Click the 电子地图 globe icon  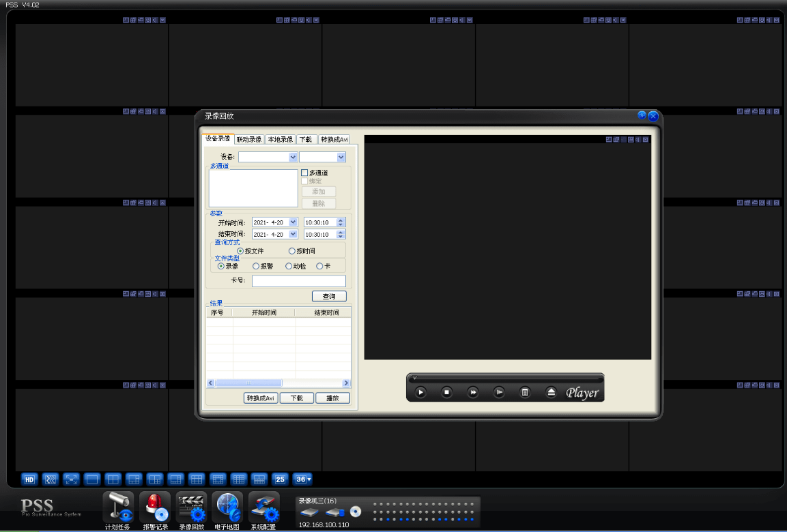(228, 507)
